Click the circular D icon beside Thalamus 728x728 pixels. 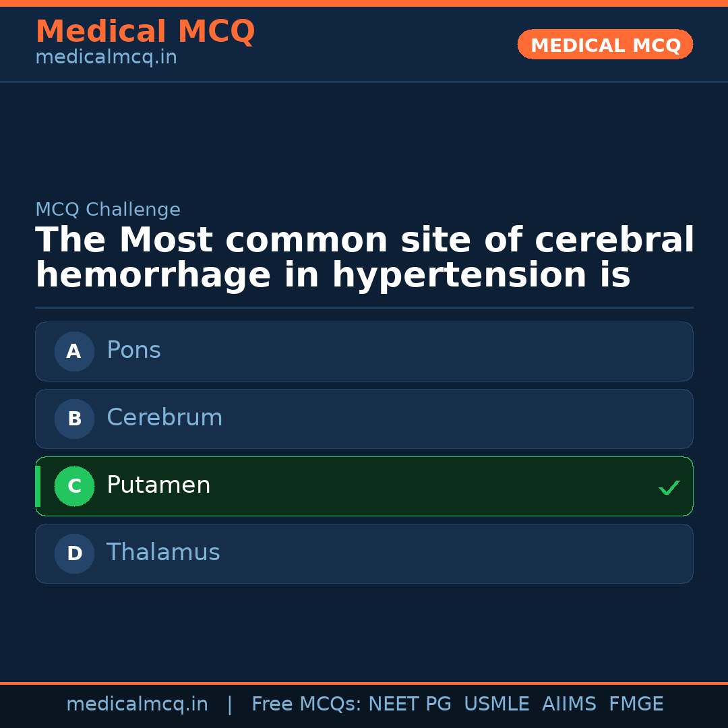click(74, 553)
